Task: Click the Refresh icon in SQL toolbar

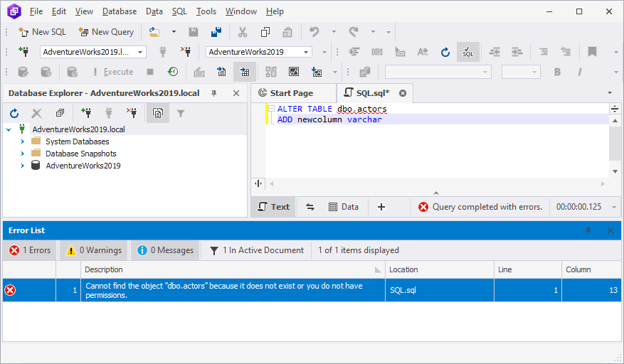Action: click(445, 52)
